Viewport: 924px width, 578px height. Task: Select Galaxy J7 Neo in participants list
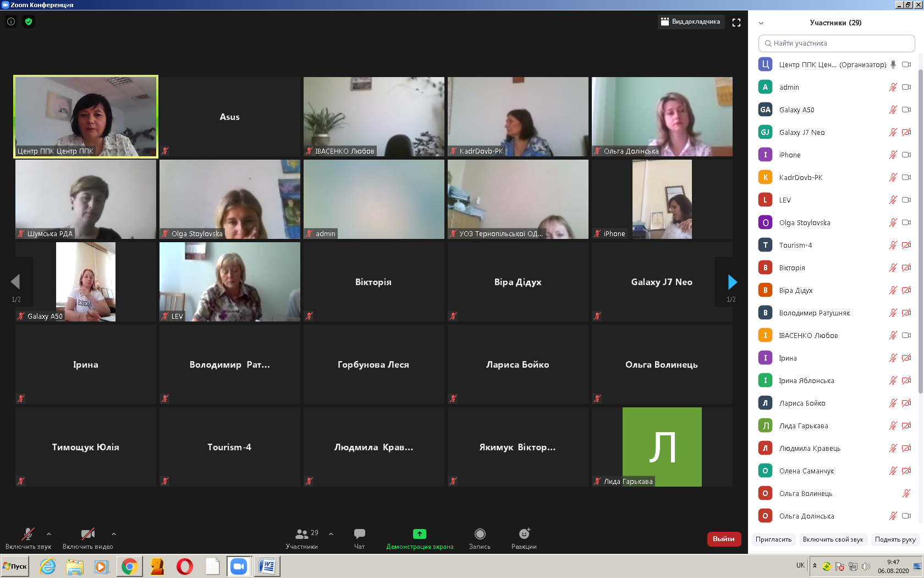click(x=835, y=132)
